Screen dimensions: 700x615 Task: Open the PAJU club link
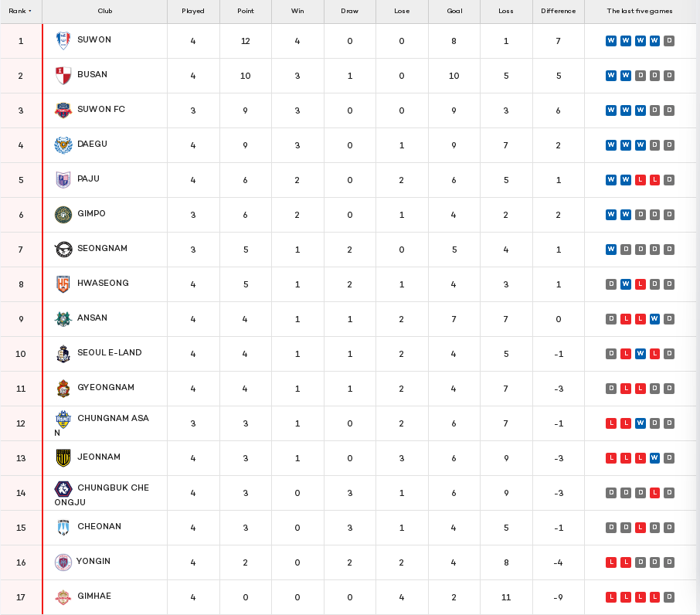tap(88, 179)
